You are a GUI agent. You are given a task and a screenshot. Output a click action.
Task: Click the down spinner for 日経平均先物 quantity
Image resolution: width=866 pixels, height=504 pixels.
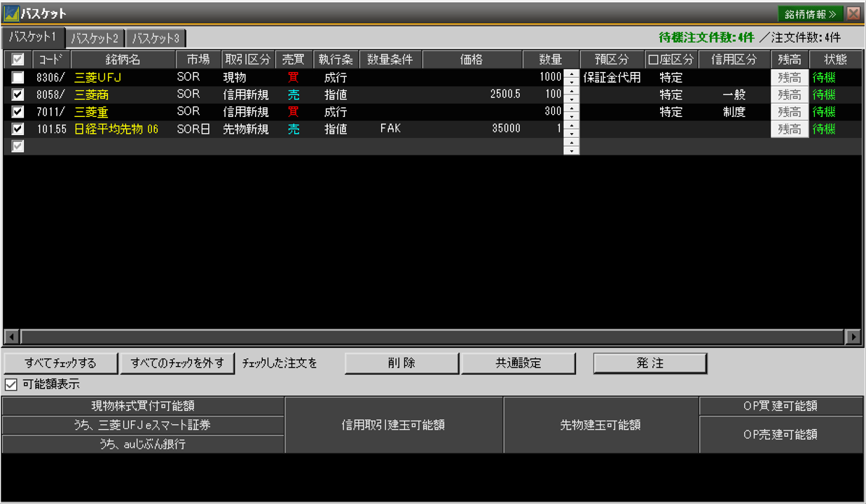click(572, 133)
